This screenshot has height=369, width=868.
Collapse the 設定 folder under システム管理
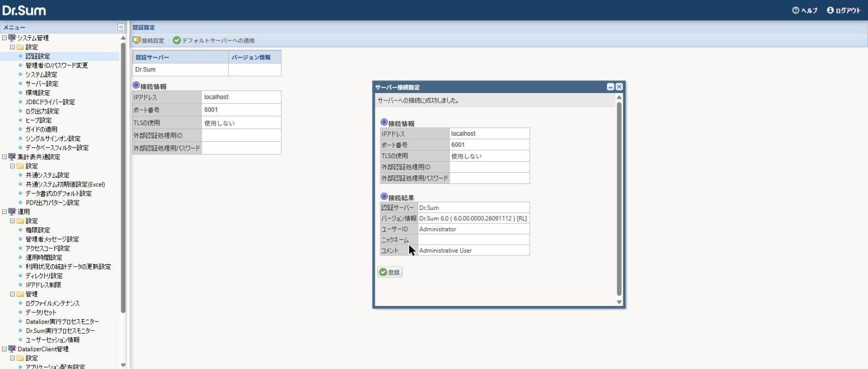pyautogui.click(x=12, y=47)
